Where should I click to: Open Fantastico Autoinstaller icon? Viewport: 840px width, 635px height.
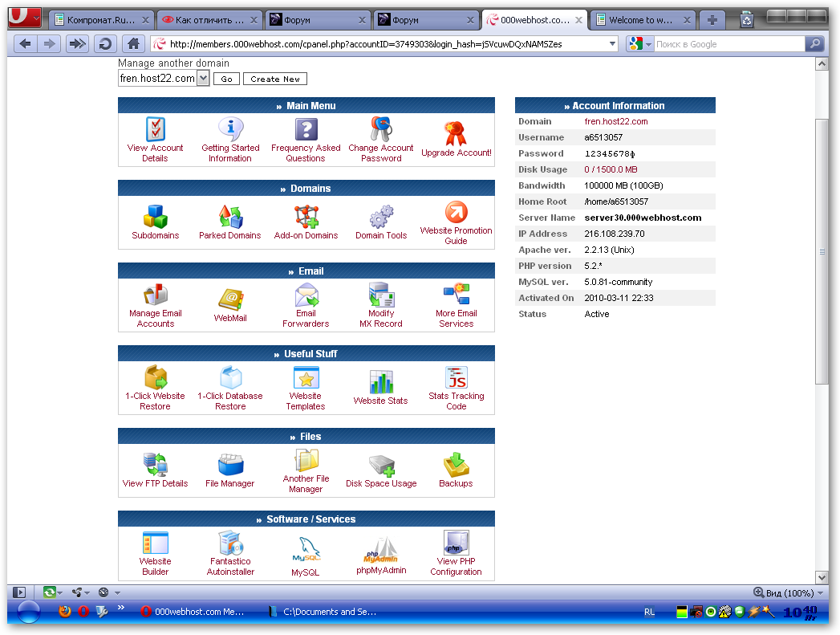[x=230, y=544]
